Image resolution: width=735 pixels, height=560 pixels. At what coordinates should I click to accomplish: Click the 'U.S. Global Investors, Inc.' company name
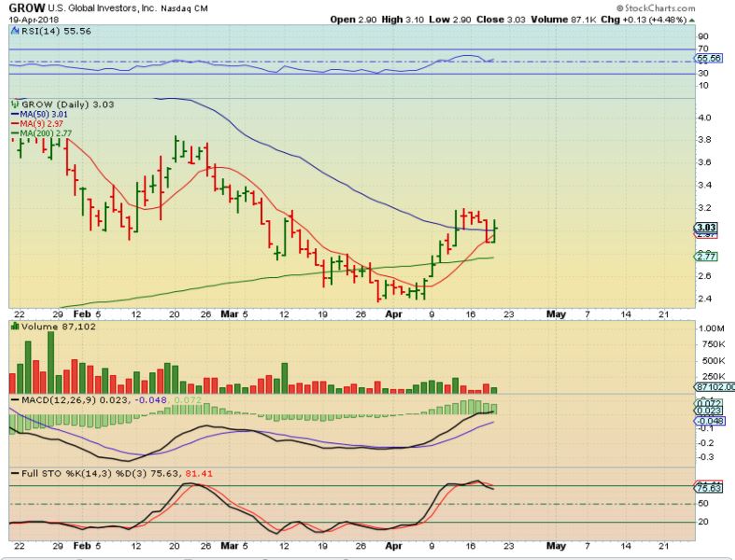click(102, 8)
